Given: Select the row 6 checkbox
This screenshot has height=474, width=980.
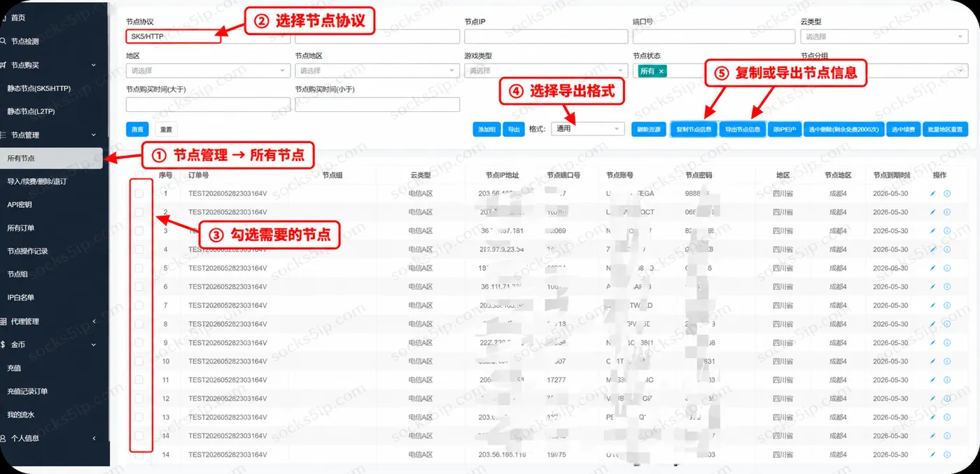Looking at the screenshot, I should pyautogui.click(x=139, y=286).
